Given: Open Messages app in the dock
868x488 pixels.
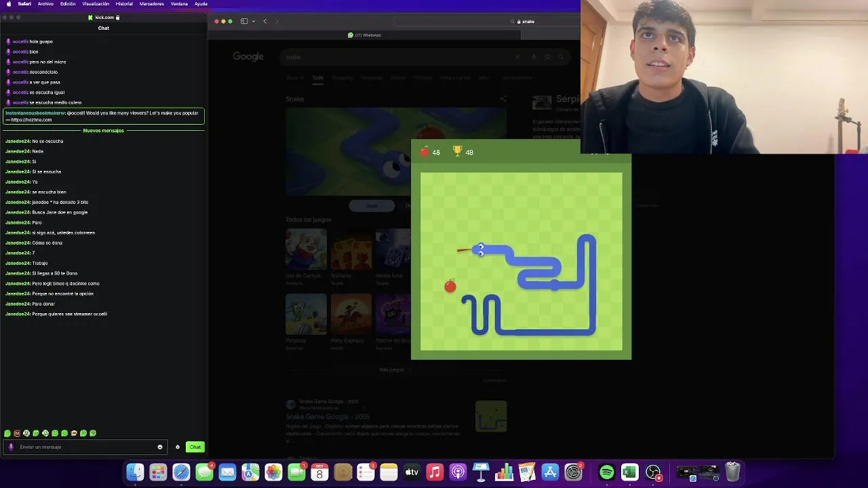Looking at the screenshot, I should tap(204, 472).
